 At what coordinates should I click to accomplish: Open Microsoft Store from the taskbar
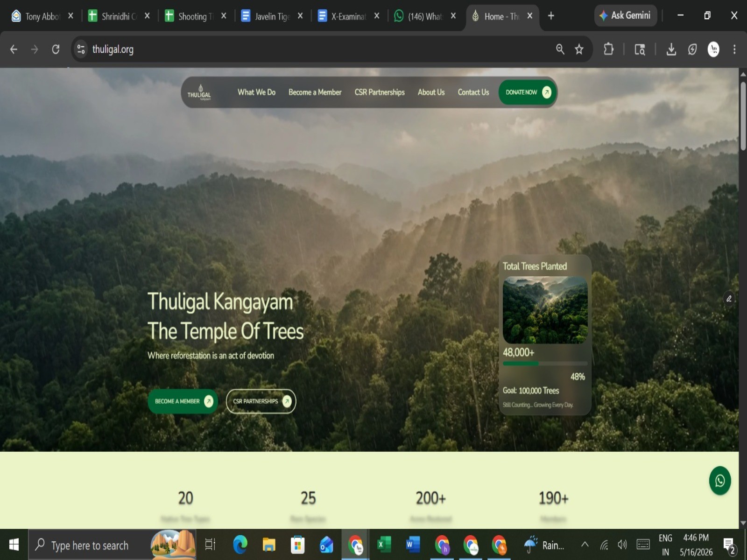click(x=297, y=545)
